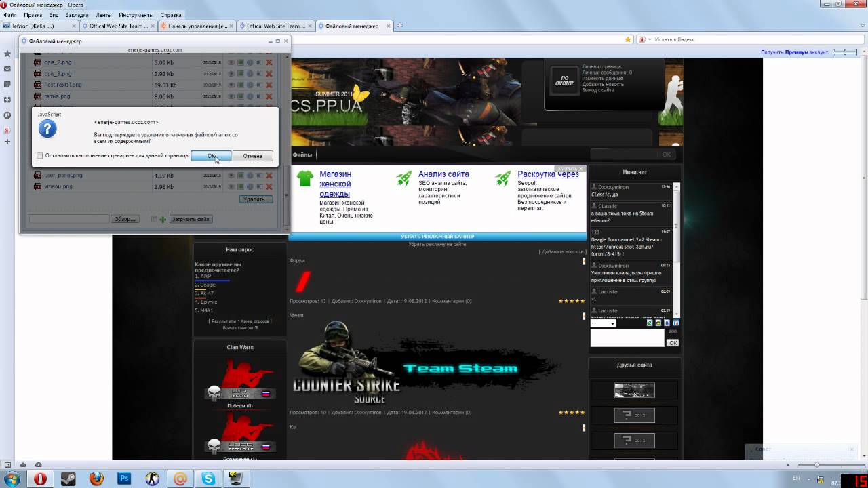
Task: Delete opis_2.png with red X icon
Action: (x=269, y=62)
